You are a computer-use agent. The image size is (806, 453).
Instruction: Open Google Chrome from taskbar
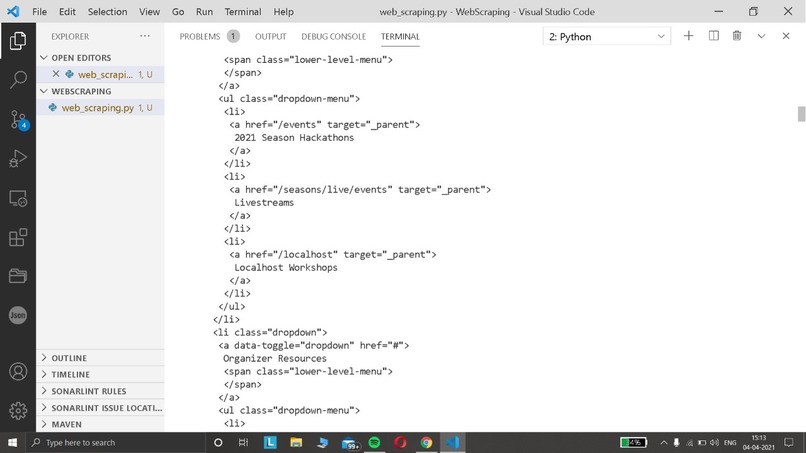pos(426,442)
